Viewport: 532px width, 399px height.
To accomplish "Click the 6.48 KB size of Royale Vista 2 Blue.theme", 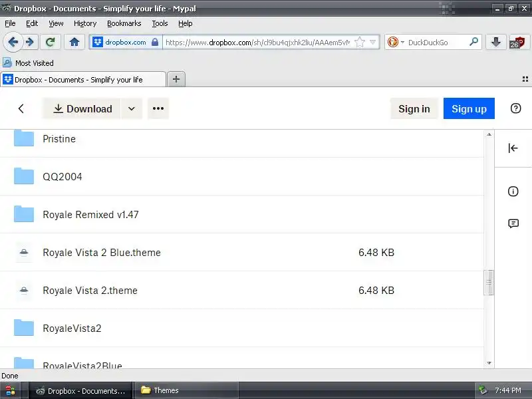I will pos(376,253).
